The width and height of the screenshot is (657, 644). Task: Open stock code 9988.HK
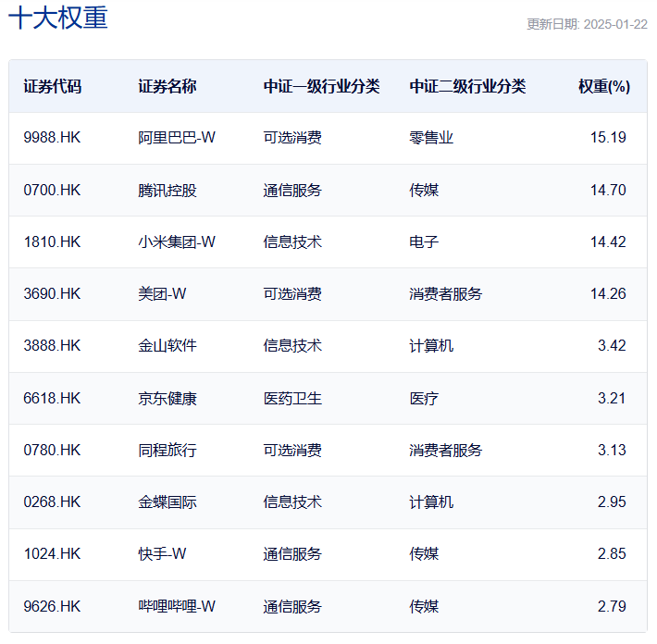52,138
